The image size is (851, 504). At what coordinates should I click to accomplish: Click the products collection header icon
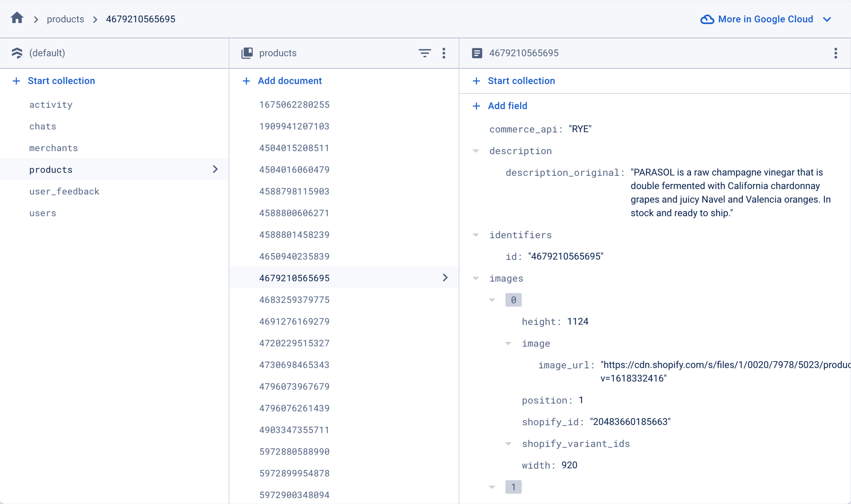(x=247, y=53)
